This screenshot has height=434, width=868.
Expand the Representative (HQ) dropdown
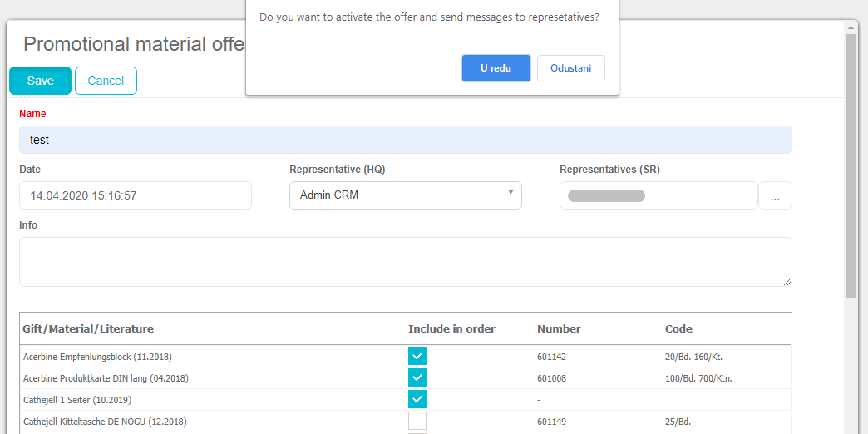(405, 195)
